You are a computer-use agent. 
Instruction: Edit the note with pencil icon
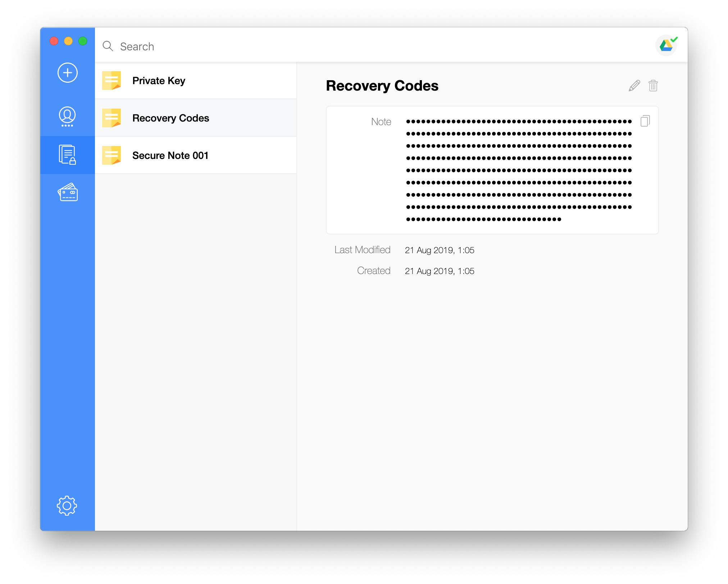tap(634, 86)
